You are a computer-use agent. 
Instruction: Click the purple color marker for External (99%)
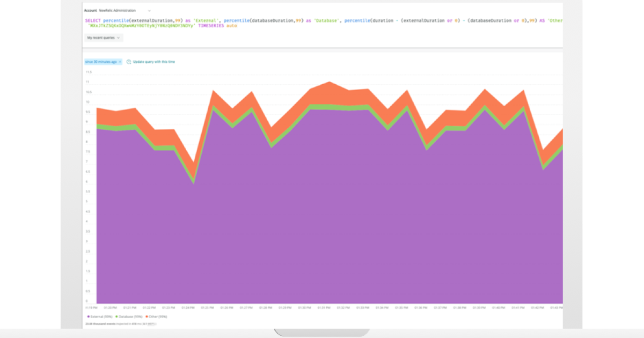point(88,317)
